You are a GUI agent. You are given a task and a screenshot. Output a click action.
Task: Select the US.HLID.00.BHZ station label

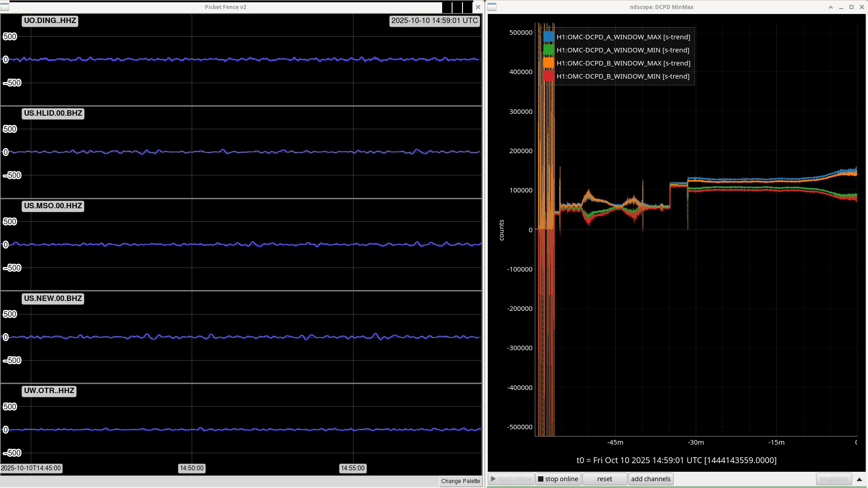pos(53,113)
